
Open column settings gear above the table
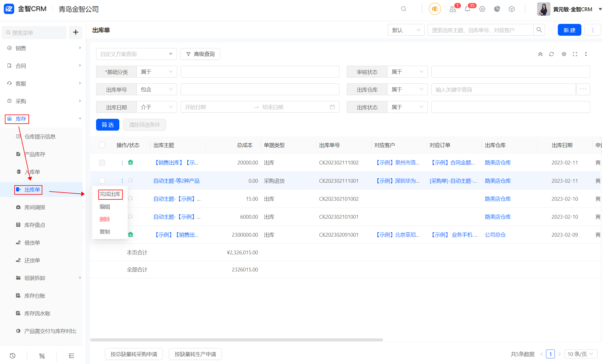(x=564, y=54)
